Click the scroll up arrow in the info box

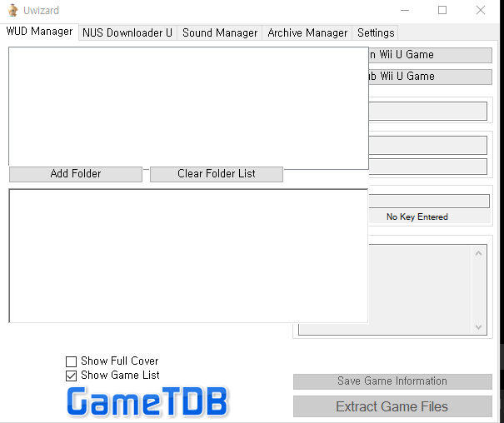pyautogui.click(x=479, y=253)
